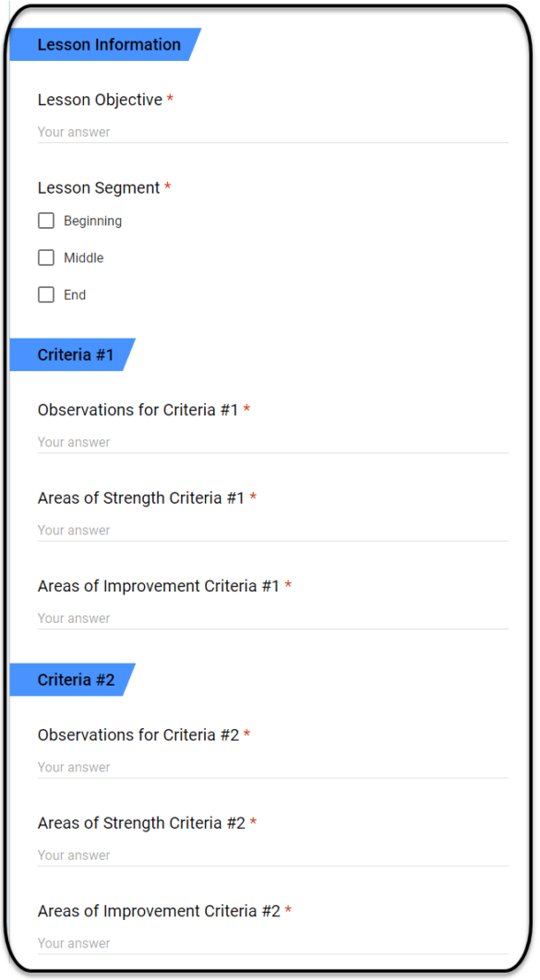Click the Criteria #2 section banner

(73, 679)
